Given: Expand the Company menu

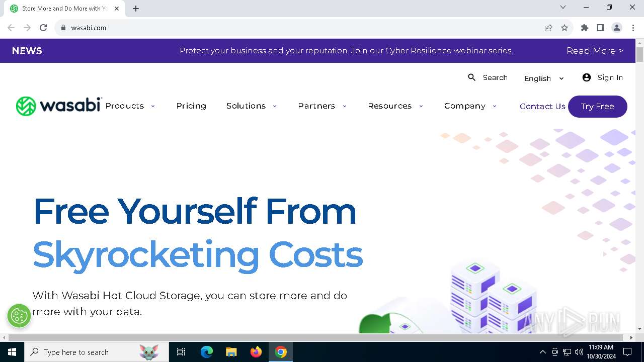Looking at the screenshot, I should [470, 106].
